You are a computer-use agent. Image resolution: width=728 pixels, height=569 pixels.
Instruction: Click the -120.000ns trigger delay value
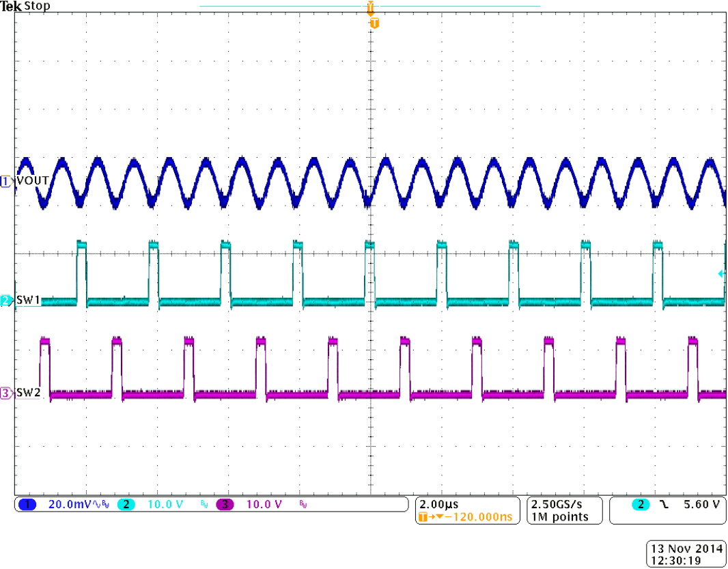click(x=475, y=517)
